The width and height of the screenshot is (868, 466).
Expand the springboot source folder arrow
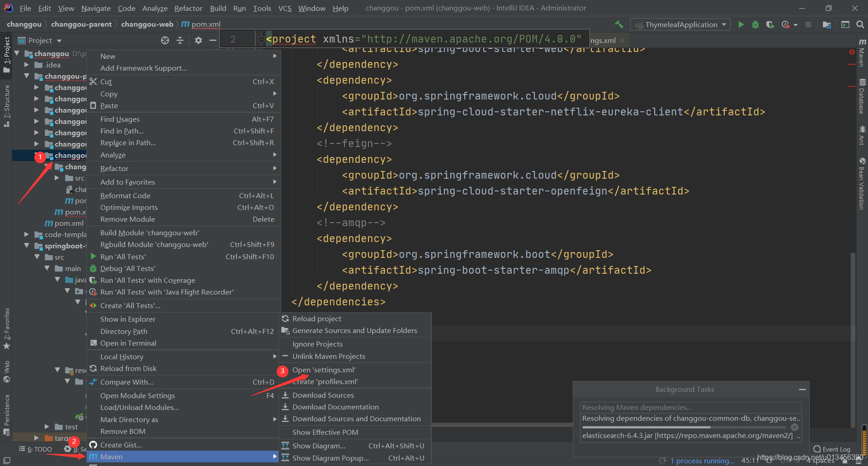pos(27,246)
